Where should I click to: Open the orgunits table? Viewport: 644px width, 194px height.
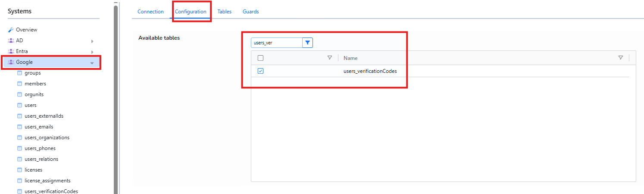tap(34, 94)
